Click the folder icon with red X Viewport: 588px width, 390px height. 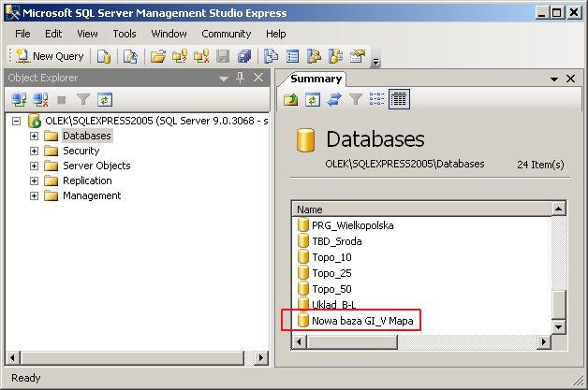[x=201, y=56]
